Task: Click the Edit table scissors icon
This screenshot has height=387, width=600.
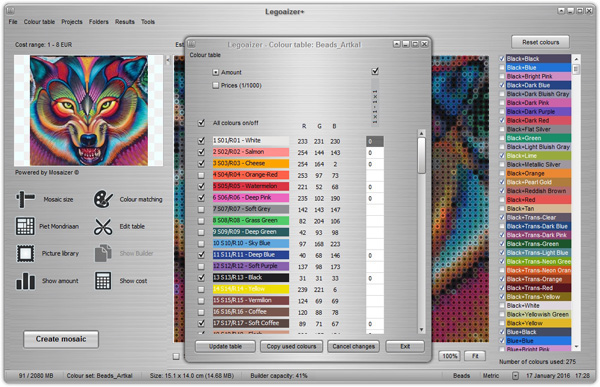Action: (x=103, y=226)
